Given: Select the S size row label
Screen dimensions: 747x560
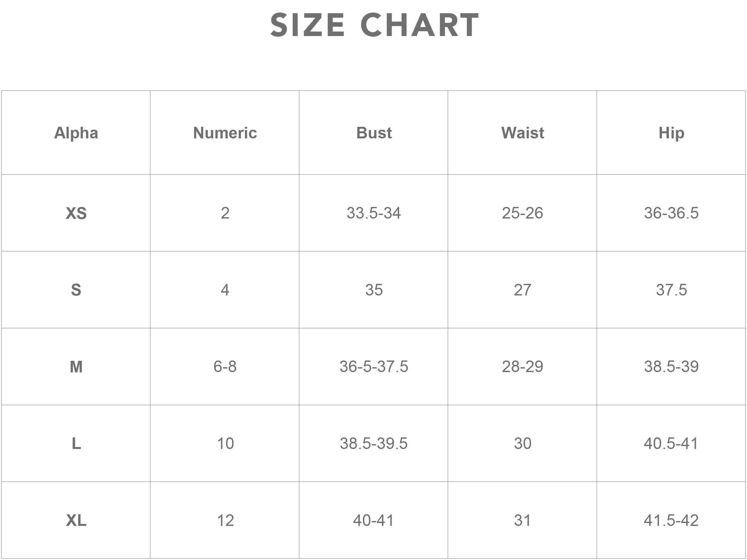Looking at the screenshot, I should click(x=76, y=290).
